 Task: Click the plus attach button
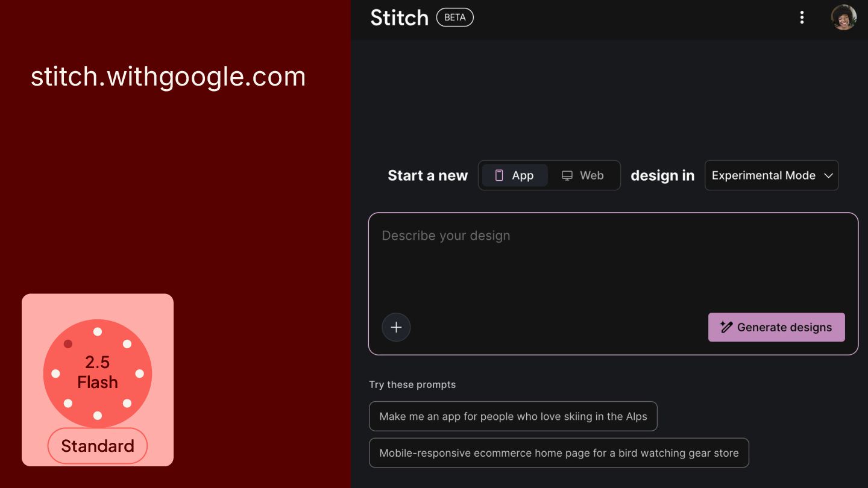click(396, 327)
